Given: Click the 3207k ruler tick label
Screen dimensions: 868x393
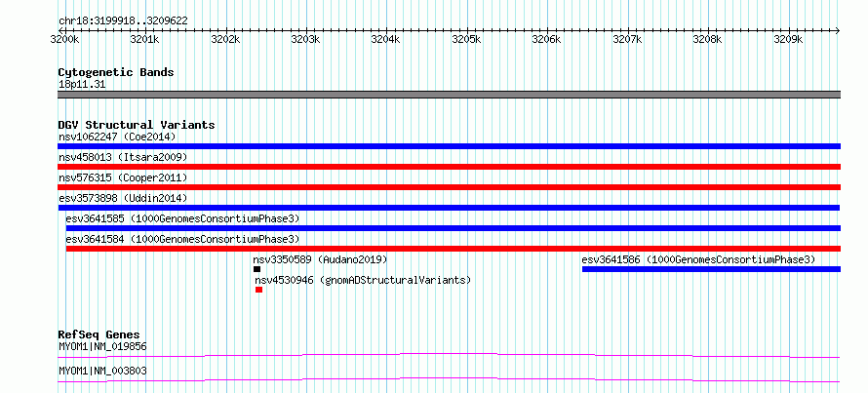Looking at the screenshot, I should pyautogui.click(x=628, y=40).
